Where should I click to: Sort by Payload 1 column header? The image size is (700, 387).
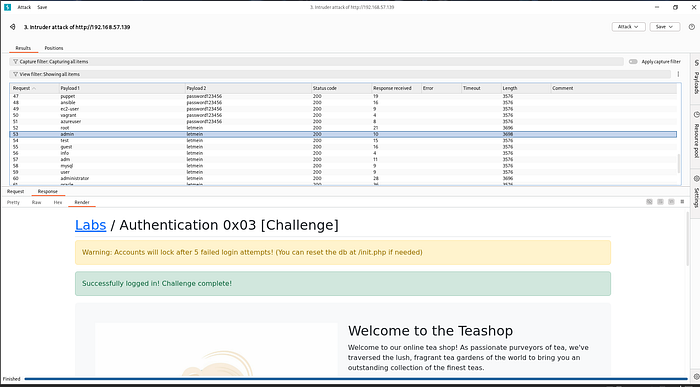(x=122, y=88)
